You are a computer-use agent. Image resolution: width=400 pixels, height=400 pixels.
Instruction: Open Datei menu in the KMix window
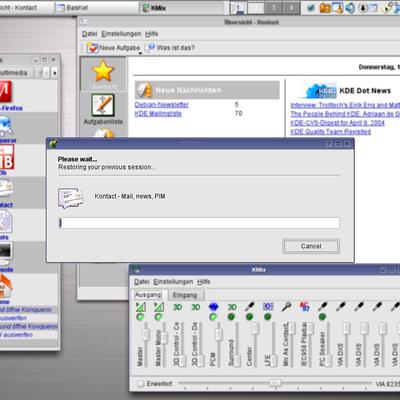(x=142, y=282)
